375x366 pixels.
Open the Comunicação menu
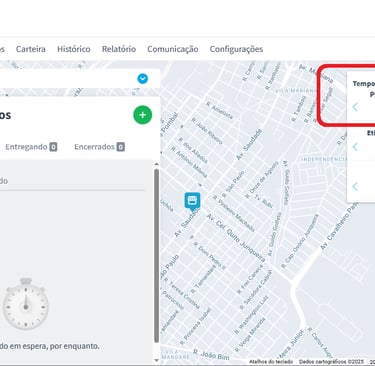[x=173, y=49]
